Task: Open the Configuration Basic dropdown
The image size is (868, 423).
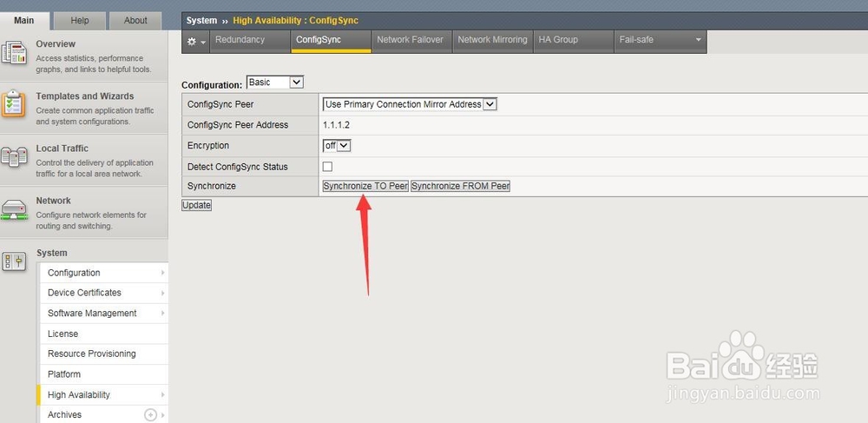Action: pos(275,82)
